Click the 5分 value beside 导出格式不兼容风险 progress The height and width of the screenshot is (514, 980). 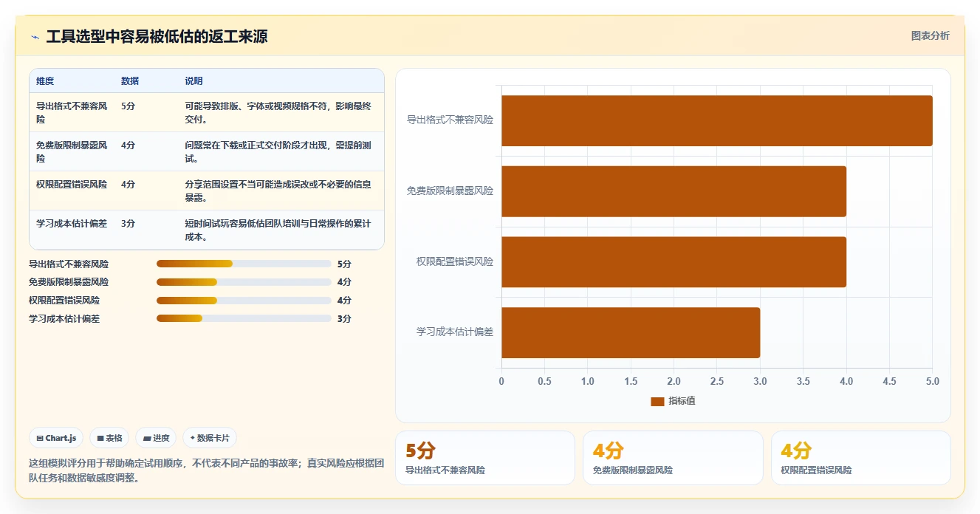(x=344, y=264)
